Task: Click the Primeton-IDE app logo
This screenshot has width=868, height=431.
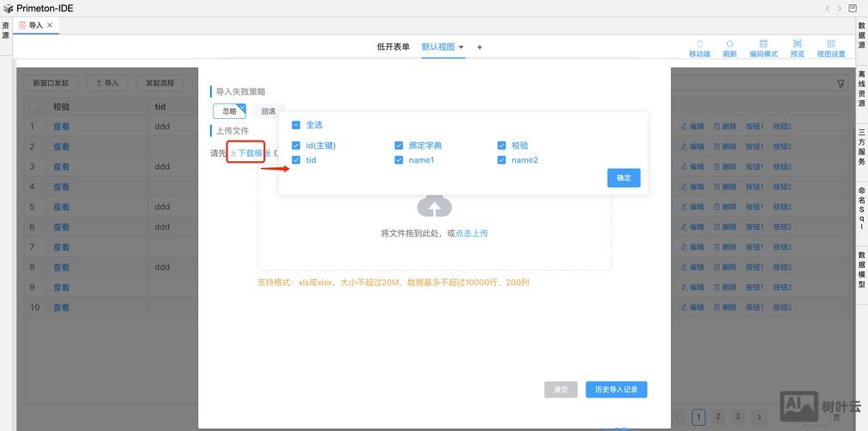Action: (x=9, y=9)
